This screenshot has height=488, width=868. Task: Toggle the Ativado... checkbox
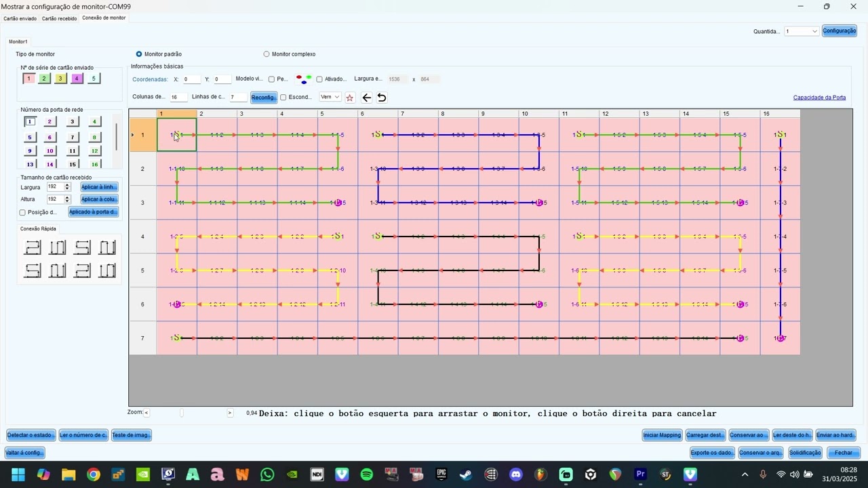tap(319, 79)
